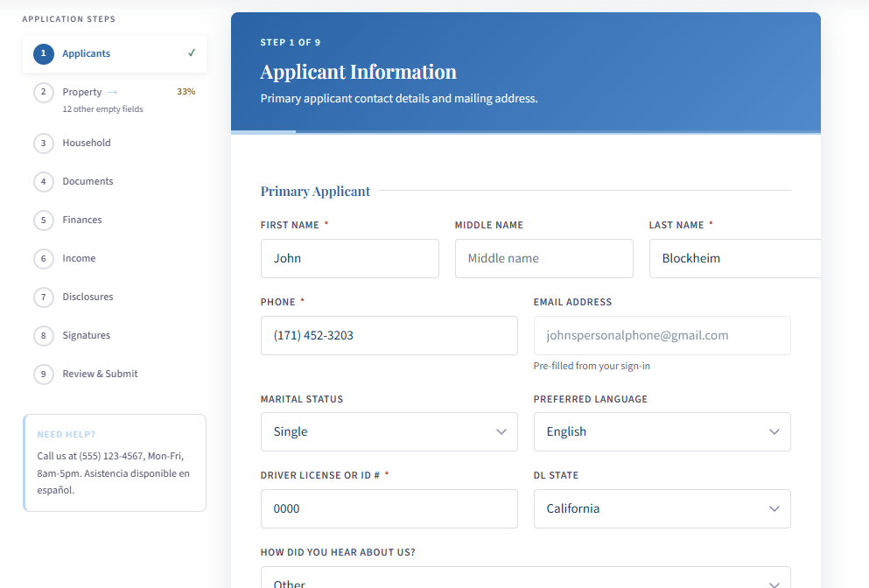
Task: Open the Marital Status dropdown
Action: [389, 431]
